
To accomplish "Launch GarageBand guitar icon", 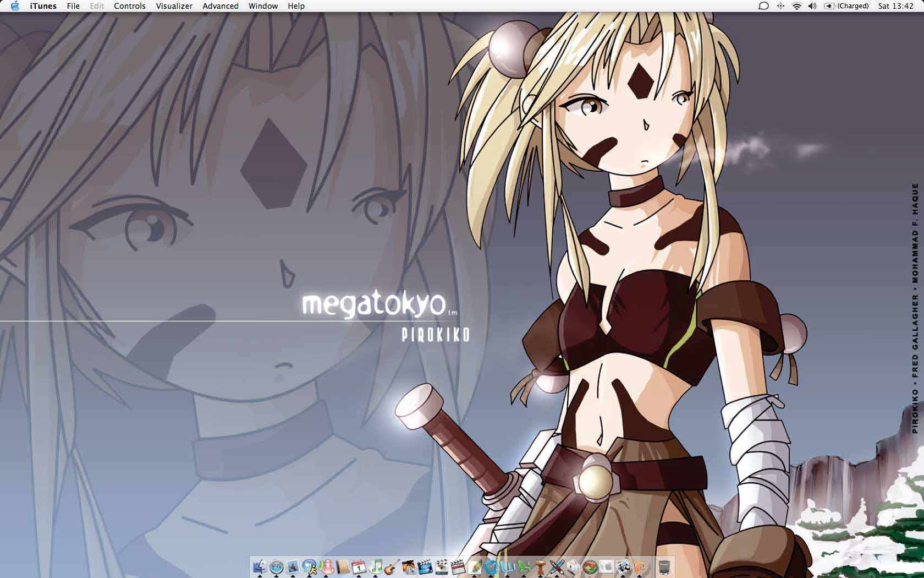I will pyautogui.click(x=392, y=566).
